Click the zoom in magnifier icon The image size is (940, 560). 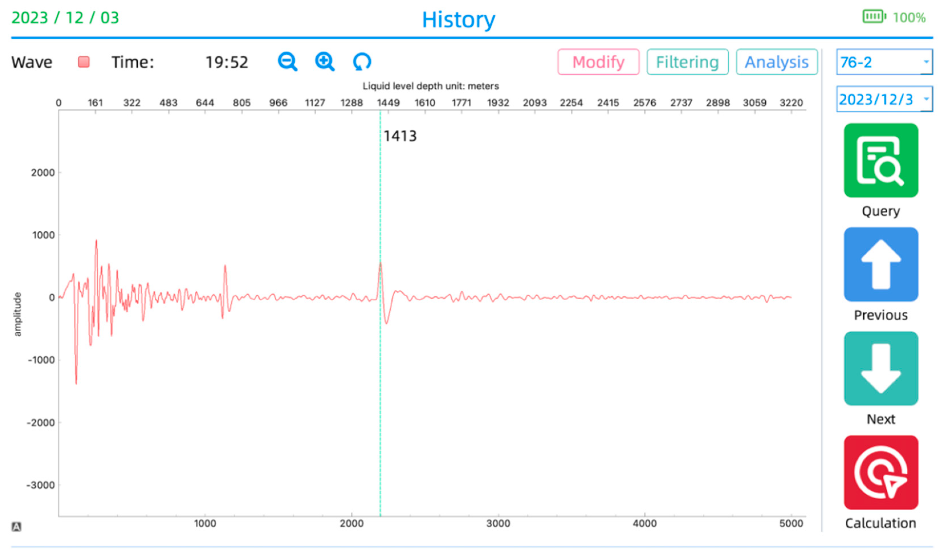(325, 62)
